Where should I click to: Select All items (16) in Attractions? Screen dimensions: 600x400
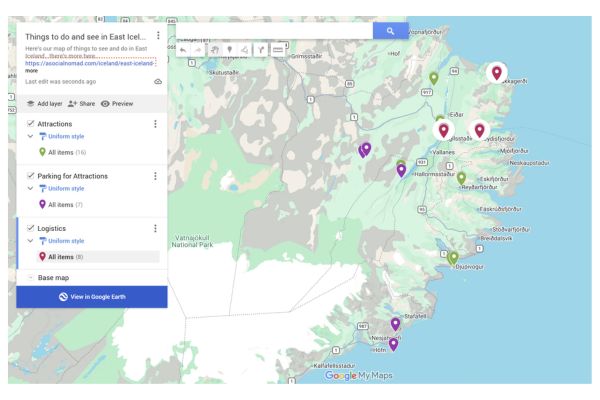63,152
